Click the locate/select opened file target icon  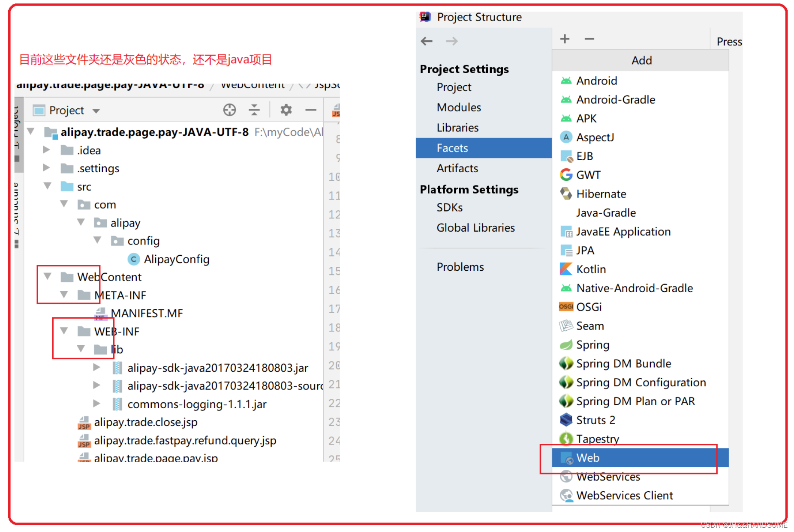pos(229,110)
